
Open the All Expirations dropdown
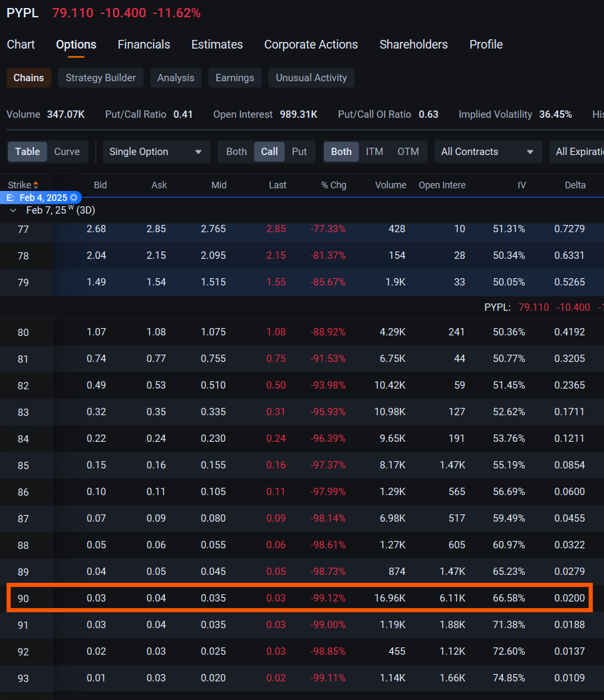point(577,152)
